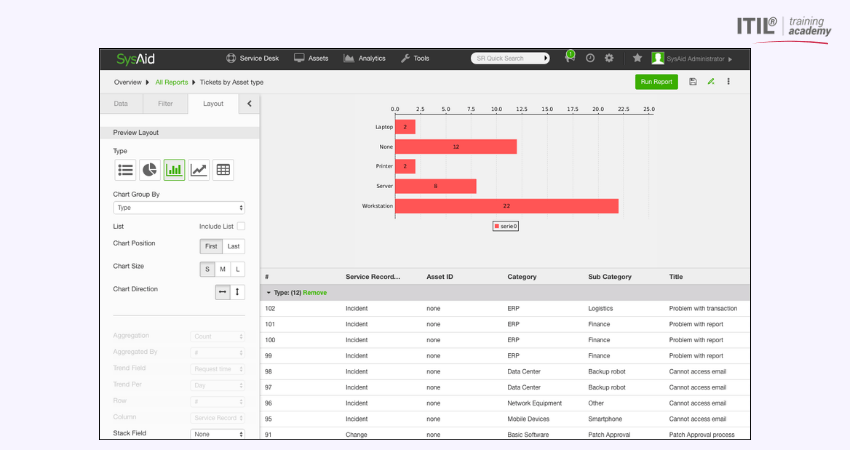This screenshot has width=850, height=450.
Task: Select the pie chart type icon
Action: pyautogui.click(x=150, y=170)
